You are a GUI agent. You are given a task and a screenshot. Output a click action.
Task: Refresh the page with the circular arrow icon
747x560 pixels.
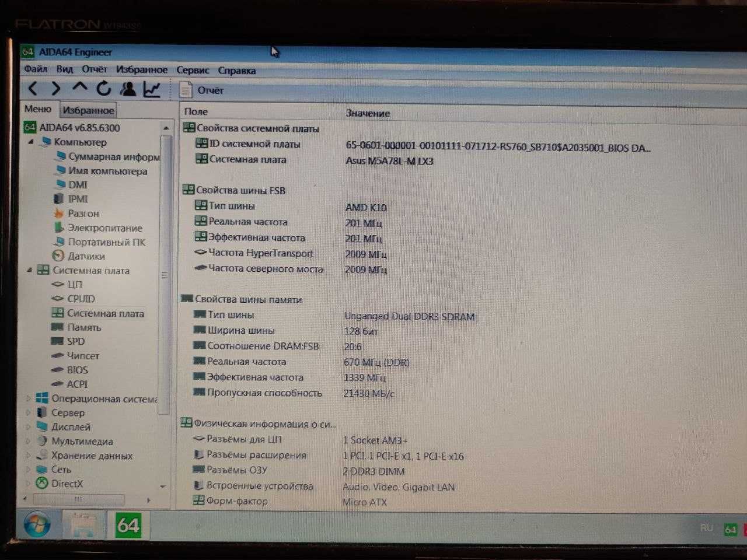tap(103, 89)
